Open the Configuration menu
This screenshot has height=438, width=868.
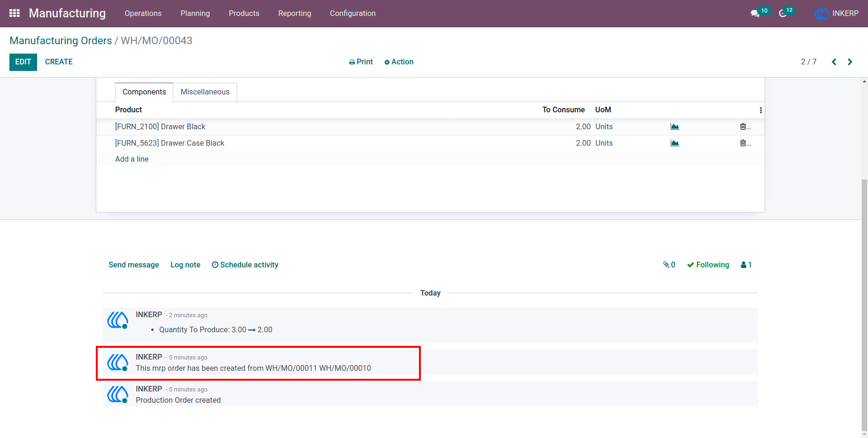coord(353,13)
